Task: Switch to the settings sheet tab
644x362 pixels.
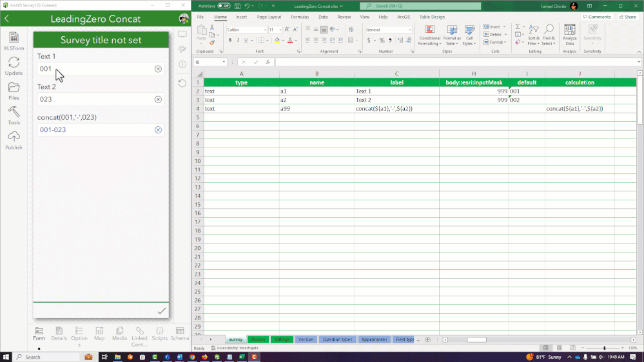Action: 282,339
